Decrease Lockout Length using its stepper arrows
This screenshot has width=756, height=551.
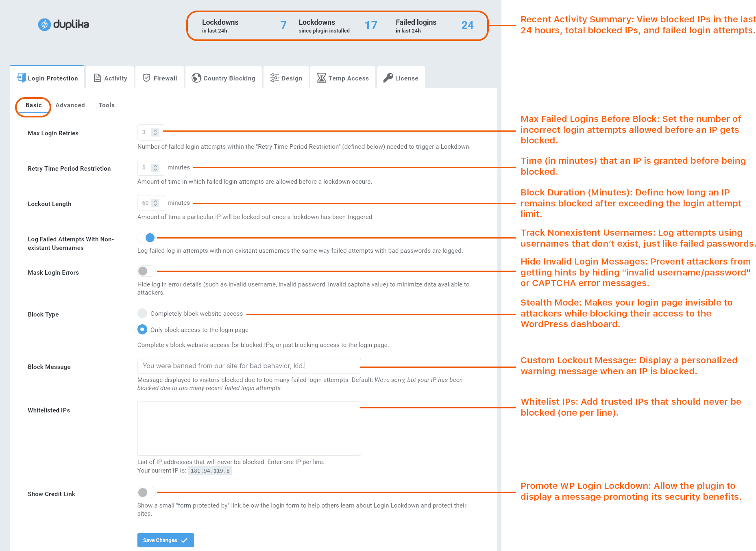(156, 205)
